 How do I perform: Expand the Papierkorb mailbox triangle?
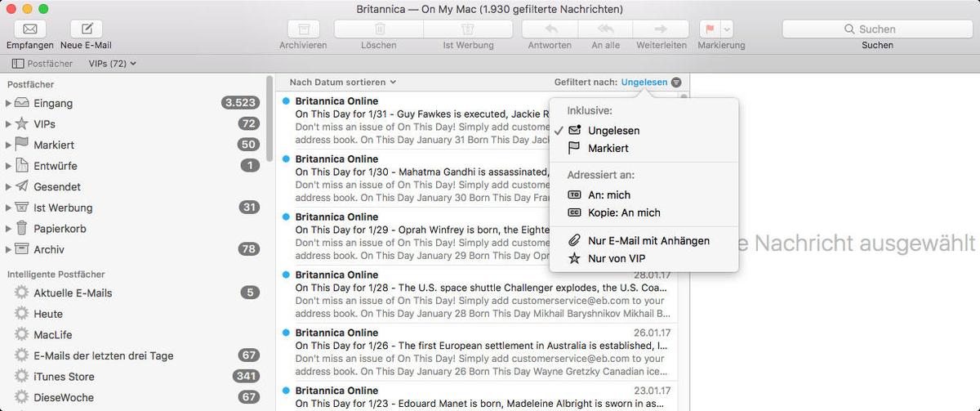(8, 229)
